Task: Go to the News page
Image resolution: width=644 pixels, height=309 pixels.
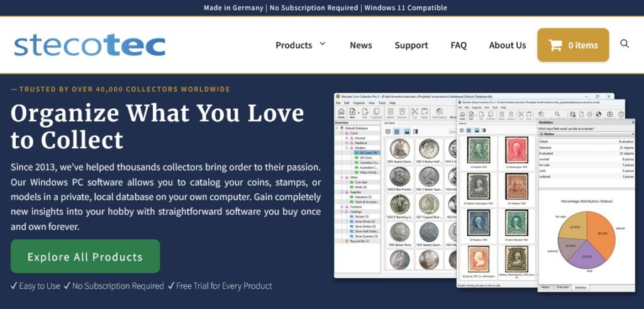Action: [360, 45]
